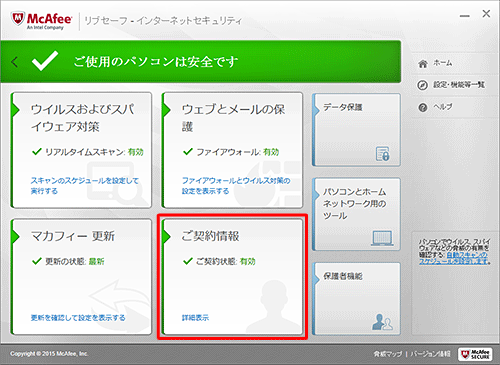Click the McAfee SECURE badge
Viewport: 500px width, 365px height.
click(x=475, y=354)
